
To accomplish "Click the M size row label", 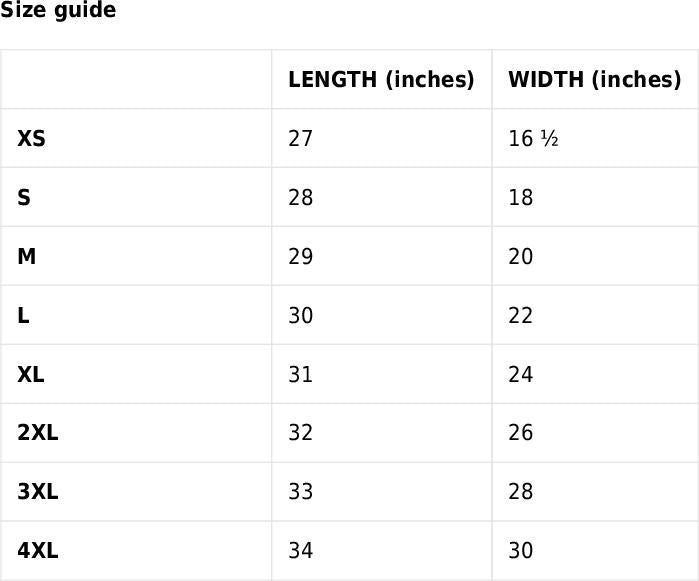I will (27, 256).
